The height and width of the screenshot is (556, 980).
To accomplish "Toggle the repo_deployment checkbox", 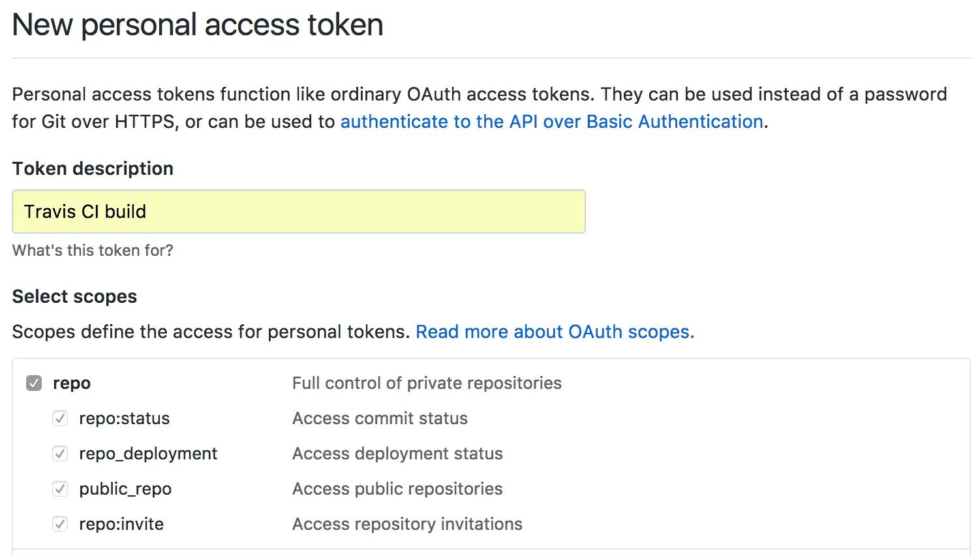I will pyautogui.click(x=60, y=454).
